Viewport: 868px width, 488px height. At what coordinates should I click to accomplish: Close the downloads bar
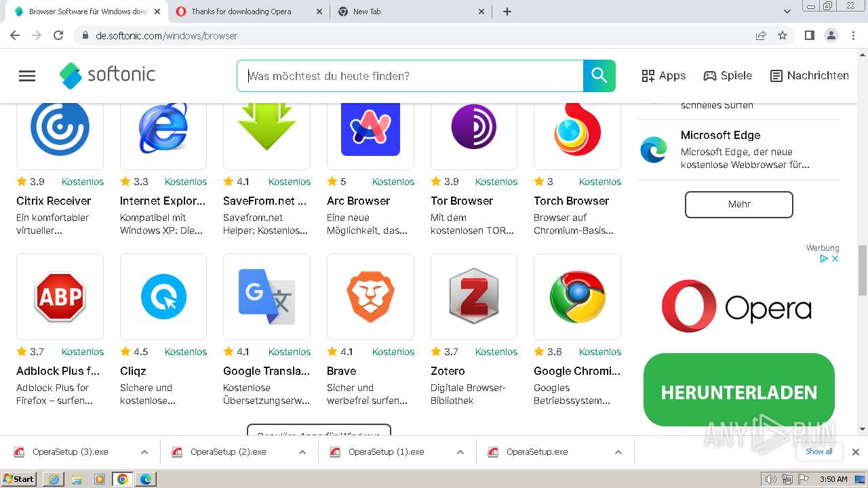click(x=856, y=452)
